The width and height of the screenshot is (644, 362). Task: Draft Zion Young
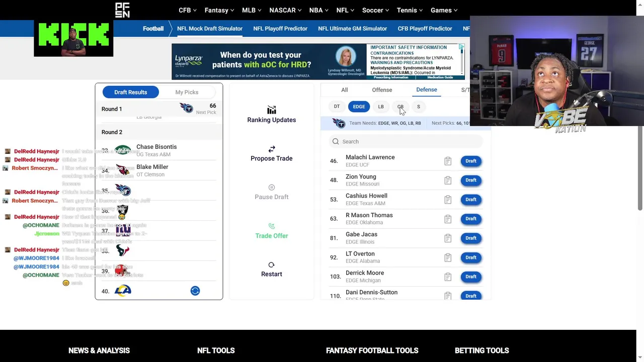coord(471,180)
